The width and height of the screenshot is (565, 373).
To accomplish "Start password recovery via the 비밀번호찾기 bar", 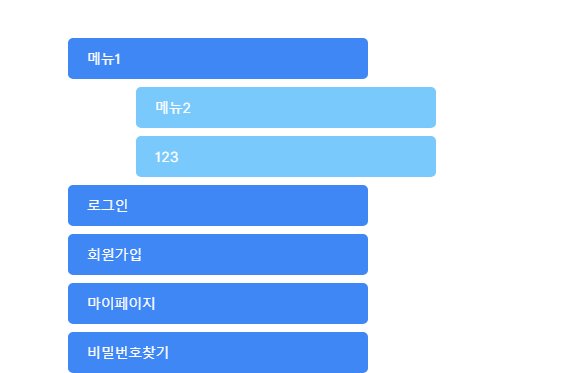I will coord(218,352).
